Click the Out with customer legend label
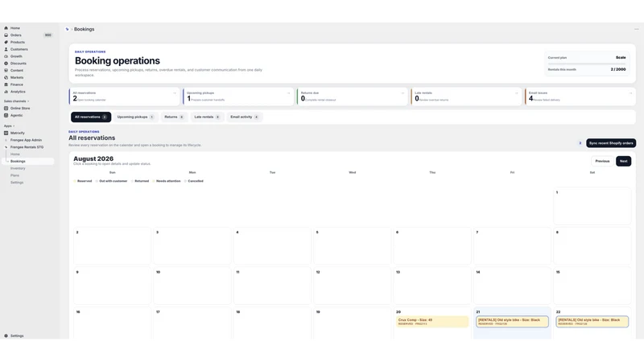 [x=114, y=181]
